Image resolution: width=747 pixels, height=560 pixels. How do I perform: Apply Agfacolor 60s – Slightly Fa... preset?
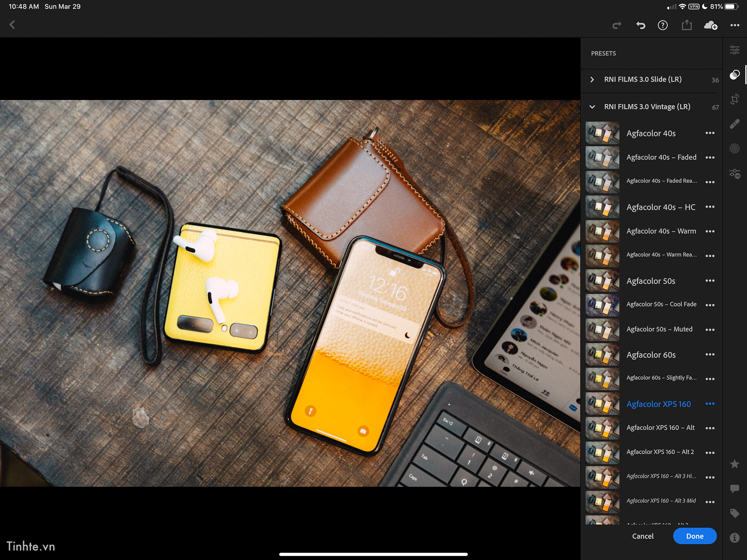click(661, 378)
